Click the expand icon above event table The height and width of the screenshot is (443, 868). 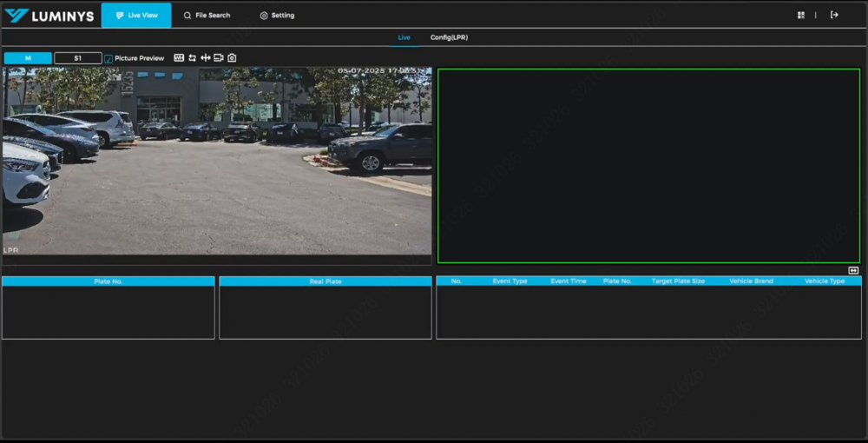pos(853,270)
